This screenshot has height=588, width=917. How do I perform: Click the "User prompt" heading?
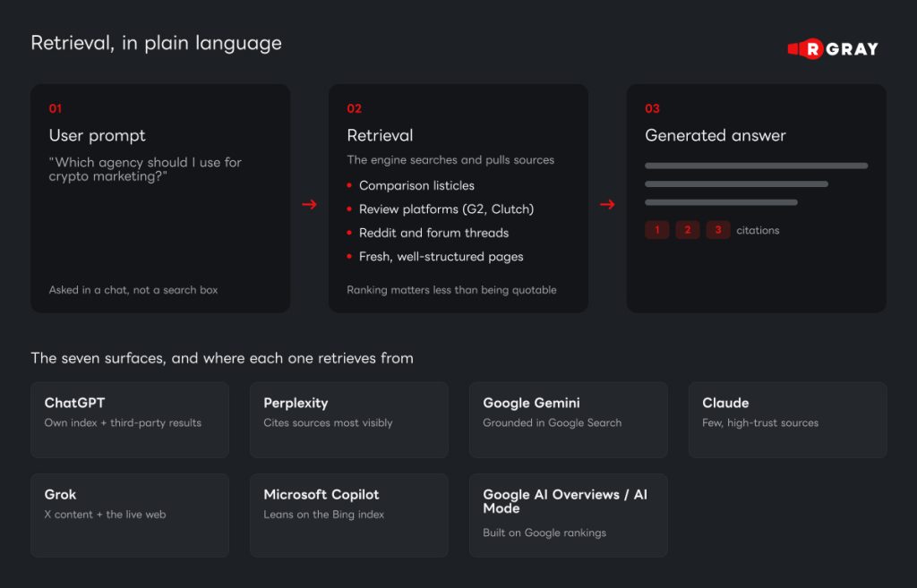tap(97, 136)
